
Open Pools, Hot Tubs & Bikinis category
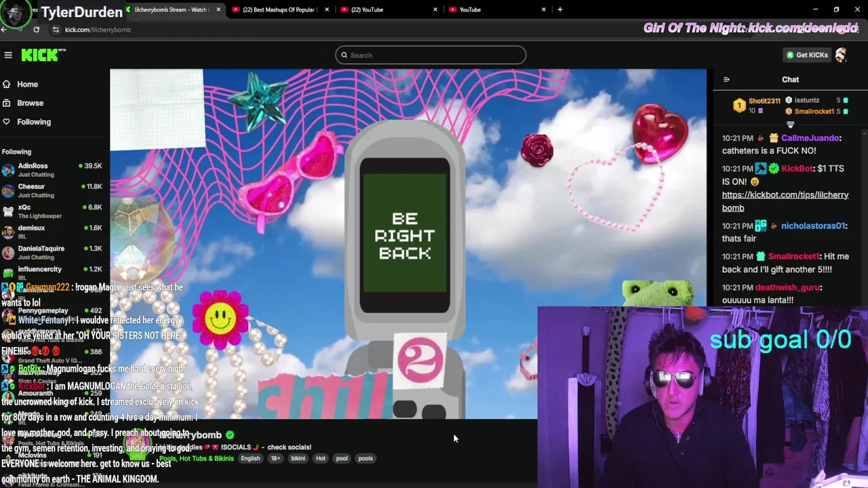(197, 459)
